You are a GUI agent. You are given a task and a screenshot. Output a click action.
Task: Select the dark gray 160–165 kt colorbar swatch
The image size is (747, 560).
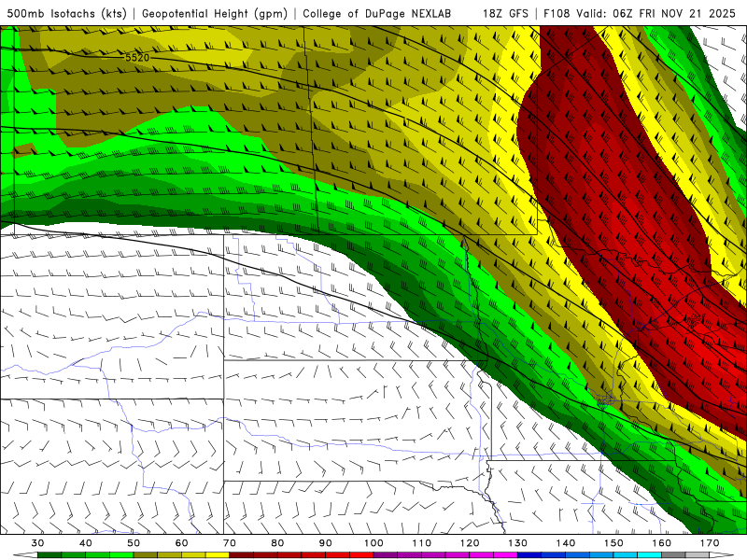[x=673, y=554]
